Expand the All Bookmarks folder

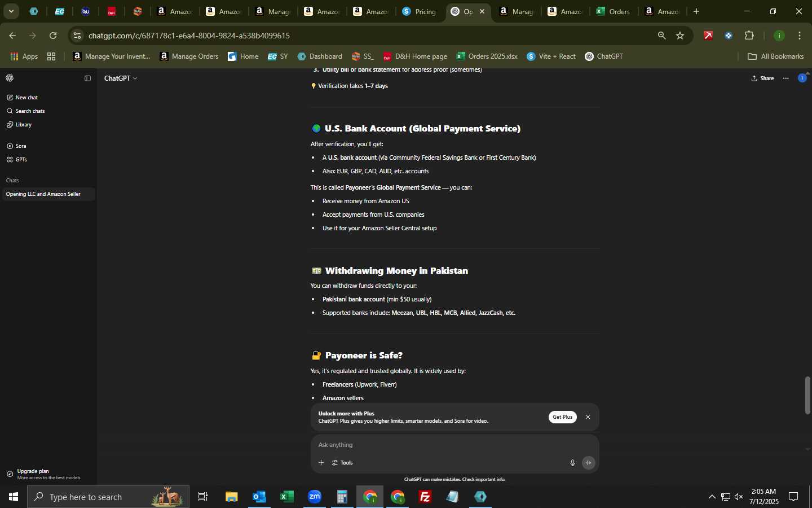click(x=775, y=56)
